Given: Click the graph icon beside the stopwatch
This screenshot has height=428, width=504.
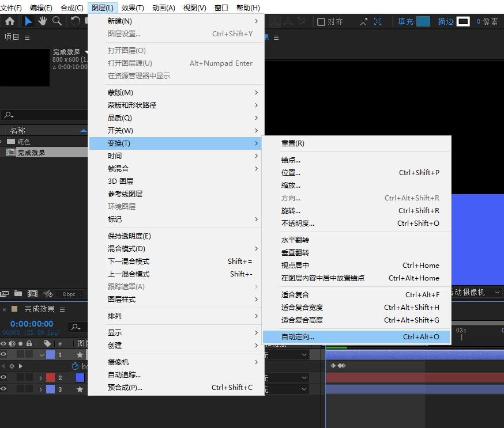Looking at the screenshot, I should 85,366.
